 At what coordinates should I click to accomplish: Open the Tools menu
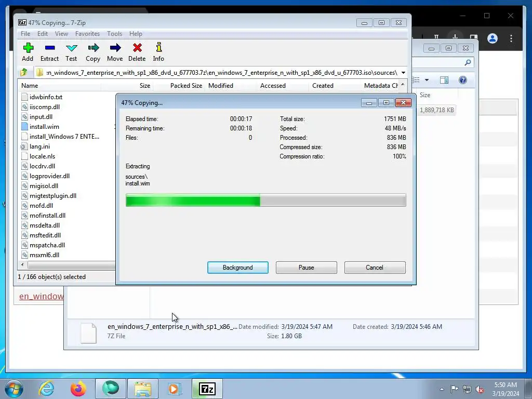click(114, 34)
